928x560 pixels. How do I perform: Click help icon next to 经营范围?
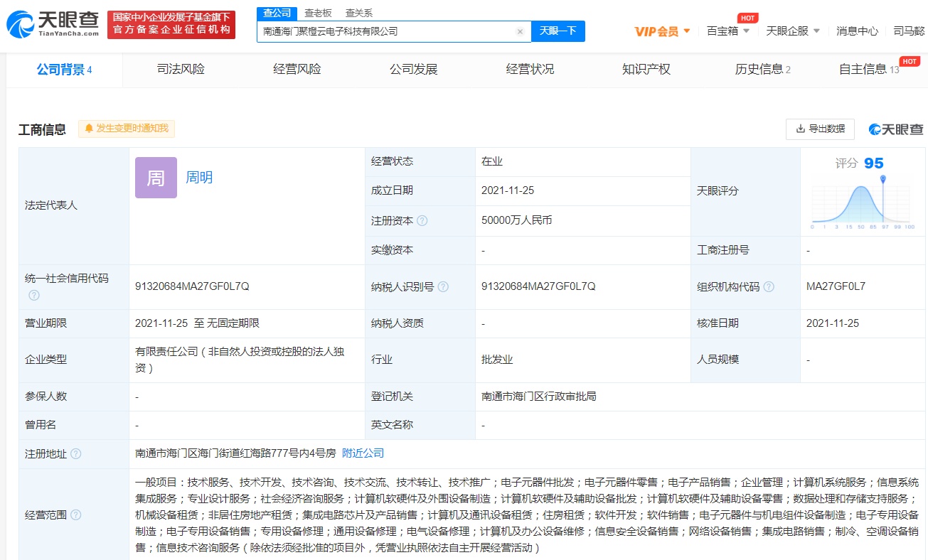(x=75, y=515)
